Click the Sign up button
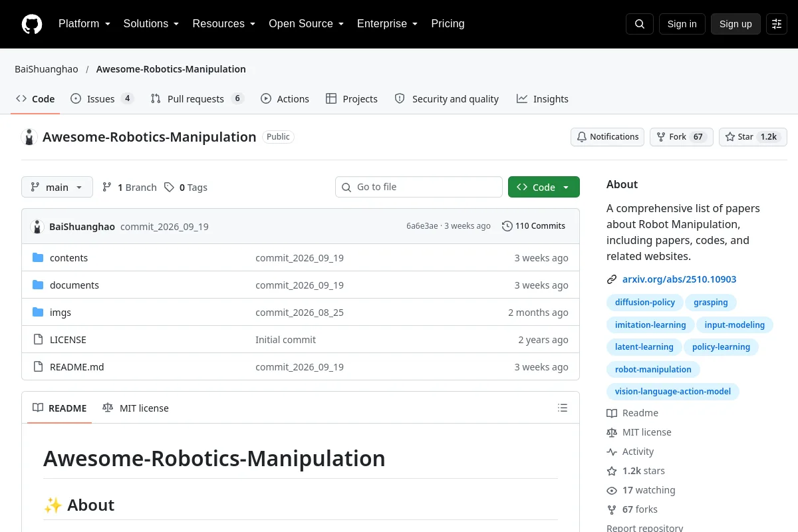The height and width of the screenshot is (532, 798). 735,24
